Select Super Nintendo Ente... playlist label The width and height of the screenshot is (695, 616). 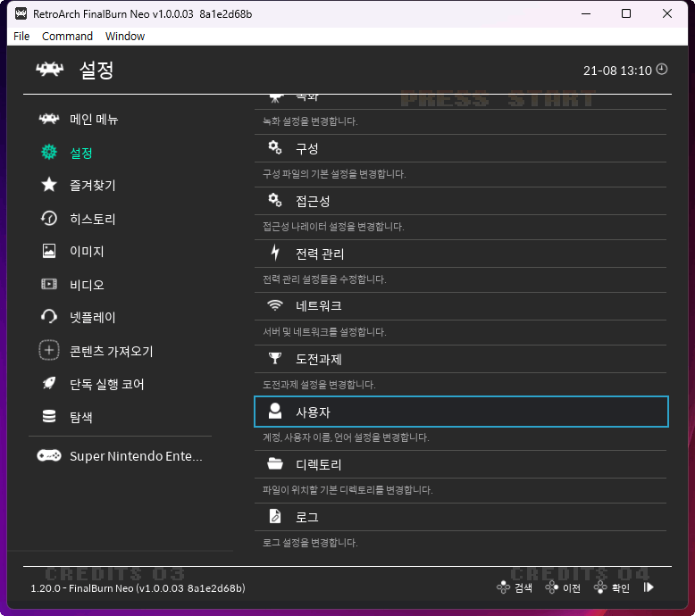pyautogui.click(x=136, y=455)
